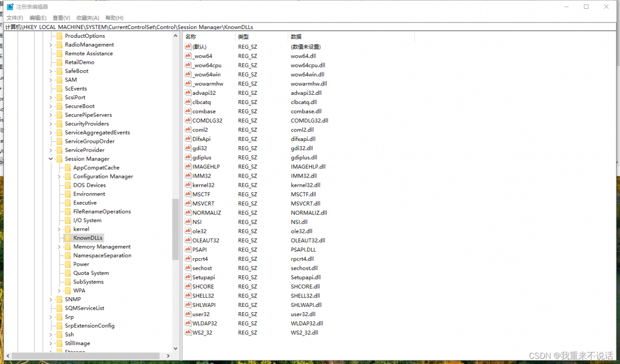Click the string value icon for gdi32
The height and width of the screenshot is (364, 620).
188,148
